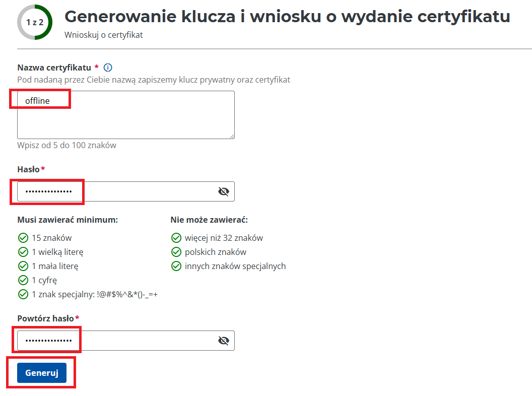
Task: Grab the resize handle of the certificate name box
Action: pyautogui.click(x=232, y=136)
